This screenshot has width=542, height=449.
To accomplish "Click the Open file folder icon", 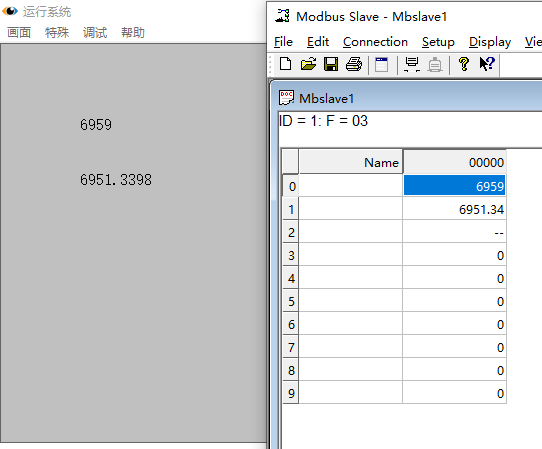I will pyautogui.click(x=308, y=64).
